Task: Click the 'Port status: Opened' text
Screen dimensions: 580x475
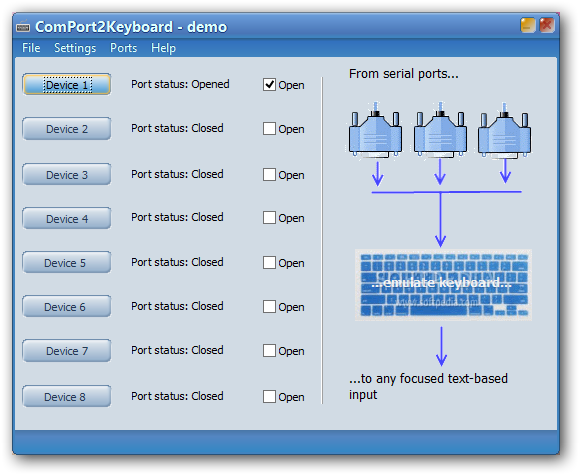Action: coord(180,84)
